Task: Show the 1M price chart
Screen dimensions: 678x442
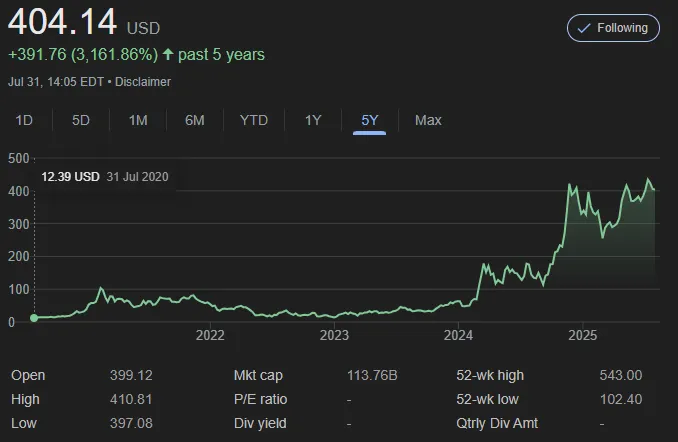Action: point(138,120)
